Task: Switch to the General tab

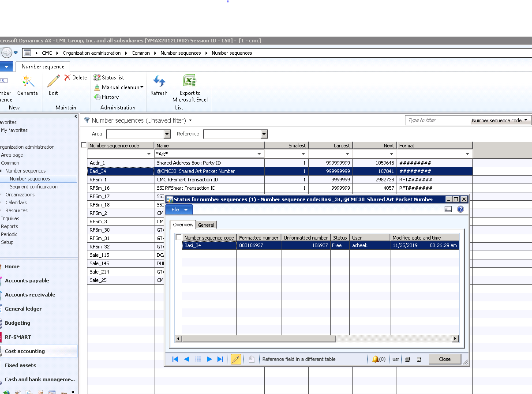Action: [x=206, y=225]
